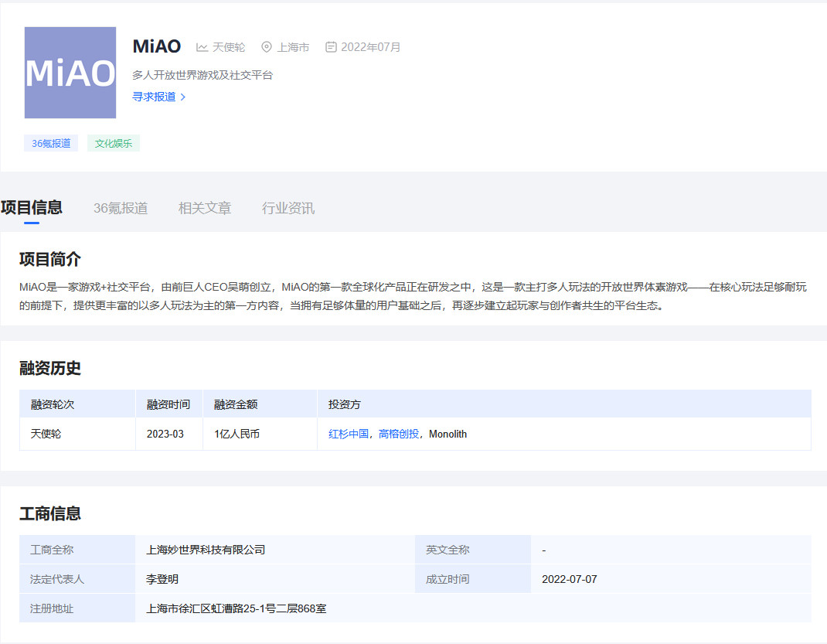The image size is (827, 644).
Task: Click the founding date 2022-07-07
Action: pyautogui.click(x=570, y=579)
